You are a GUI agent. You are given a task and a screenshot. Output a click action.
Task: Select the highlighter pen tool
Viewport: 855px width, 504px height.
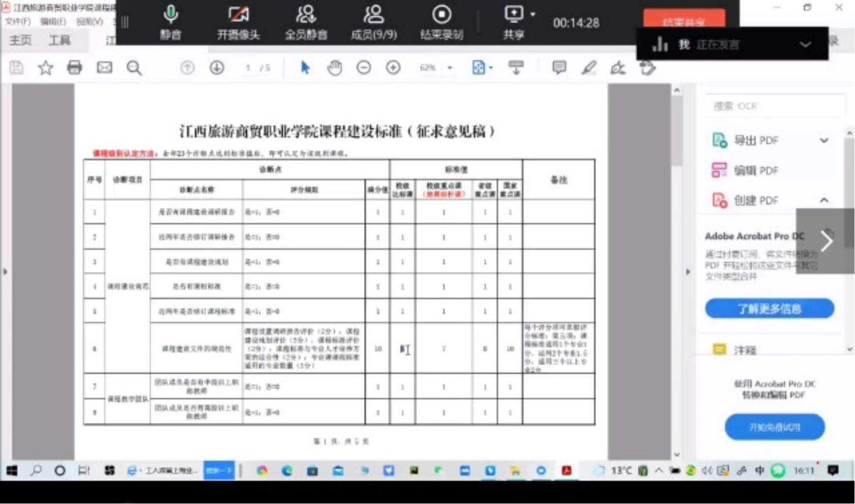[x=589, y=67]
